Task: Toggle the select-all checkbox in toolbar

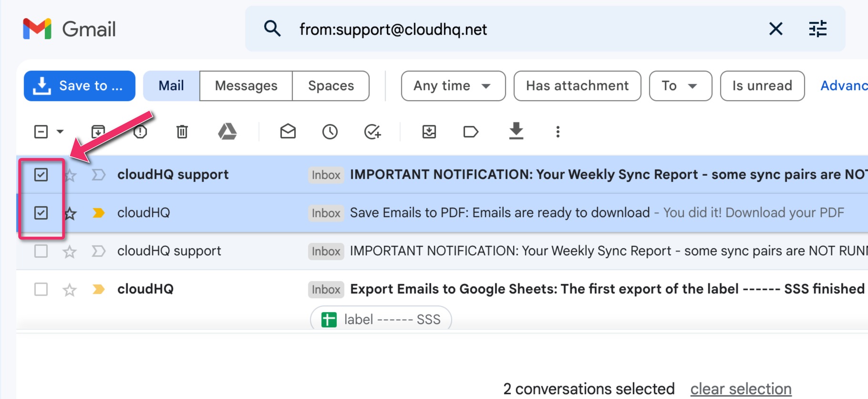Action: [41, 132]
